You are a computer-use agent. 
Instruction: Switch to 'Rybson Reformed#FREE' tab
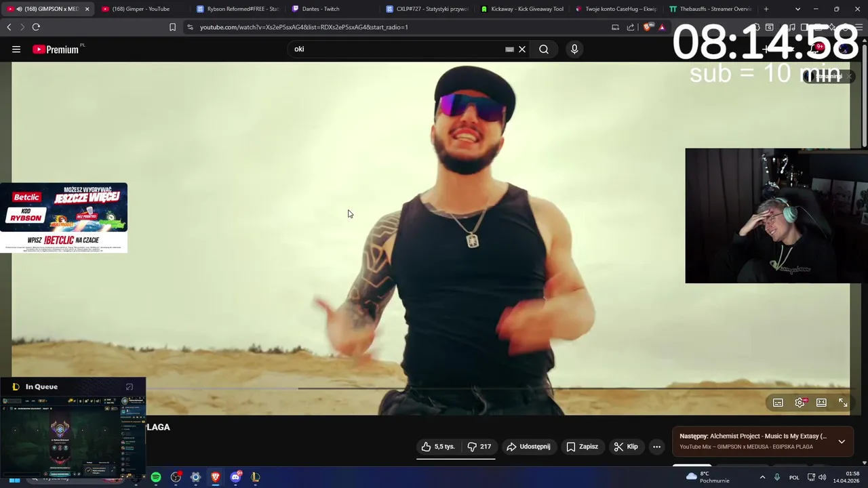(x=237, y=9)
